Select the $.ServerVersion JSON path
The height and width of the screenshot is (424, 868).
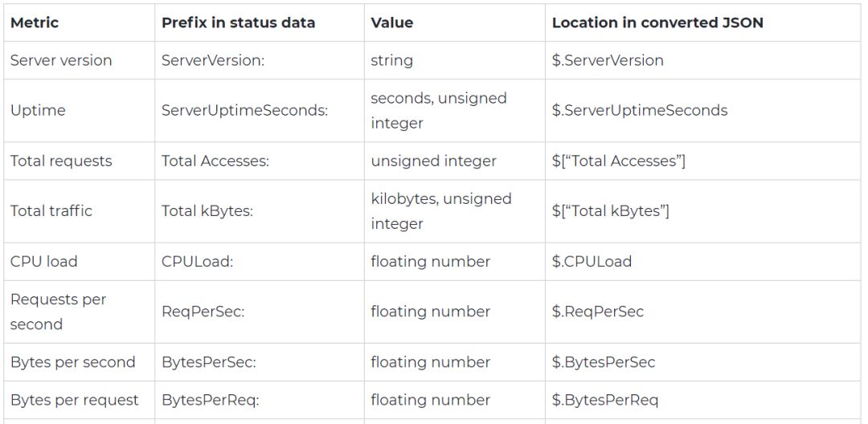click(608, 60)
